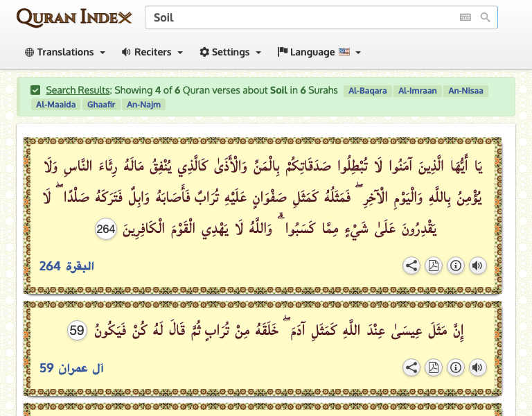532x416 pixels.
Task: Open PDF export for verse 59
Action: click(x=433, y=367)
